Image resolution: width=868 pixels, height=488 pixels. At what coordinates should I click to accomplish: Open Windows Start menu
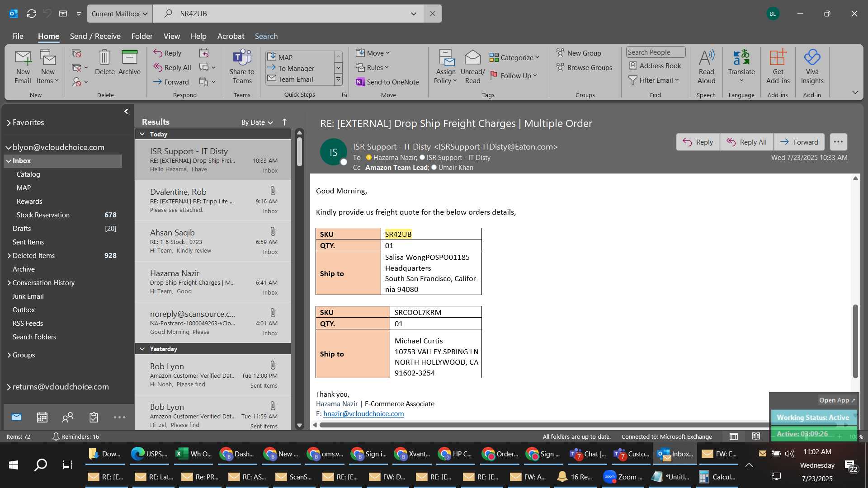[x=14, y=465]
